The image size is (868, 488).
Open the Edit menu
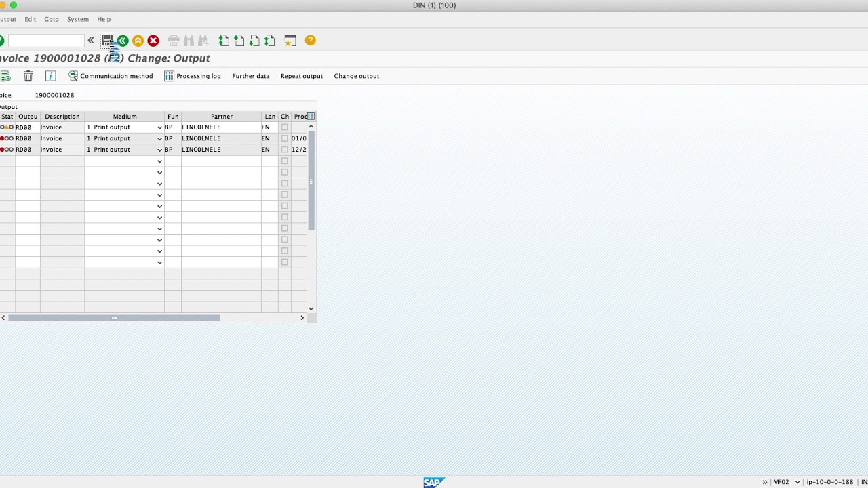pos(31,19)
